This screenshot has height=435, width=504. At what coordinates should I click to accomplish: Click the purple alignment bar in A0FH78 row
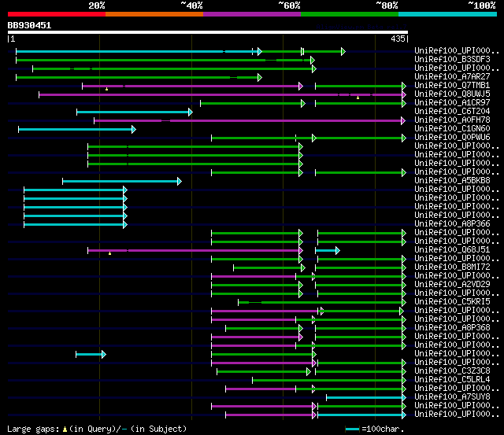(248, 120)
